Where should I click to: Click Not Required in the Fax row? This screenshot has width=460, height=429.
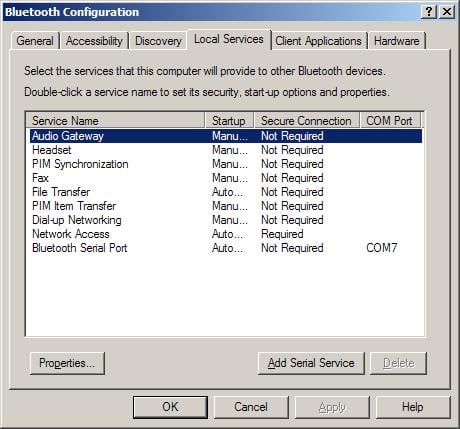[x=292, y=178]
